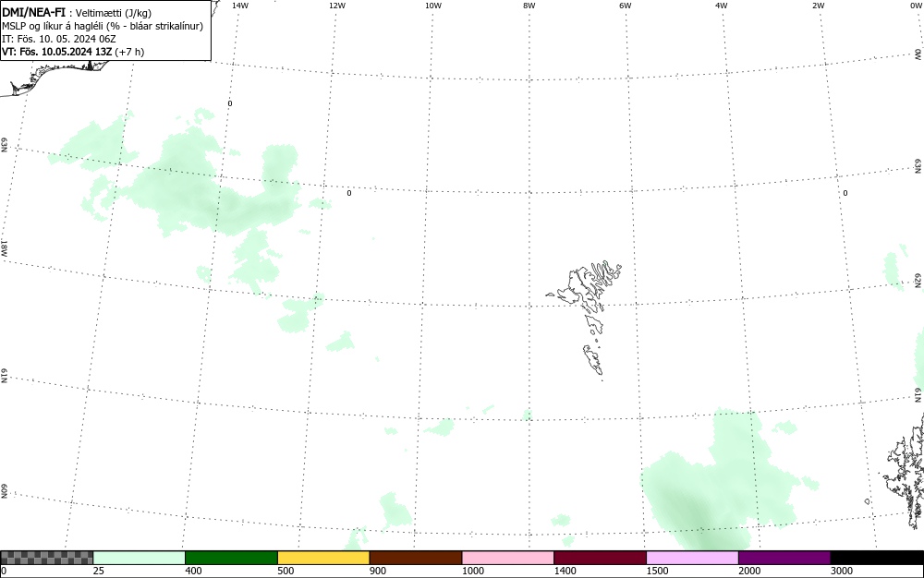
Task: Click the 14W longitude label
Action: pos(240,6)
